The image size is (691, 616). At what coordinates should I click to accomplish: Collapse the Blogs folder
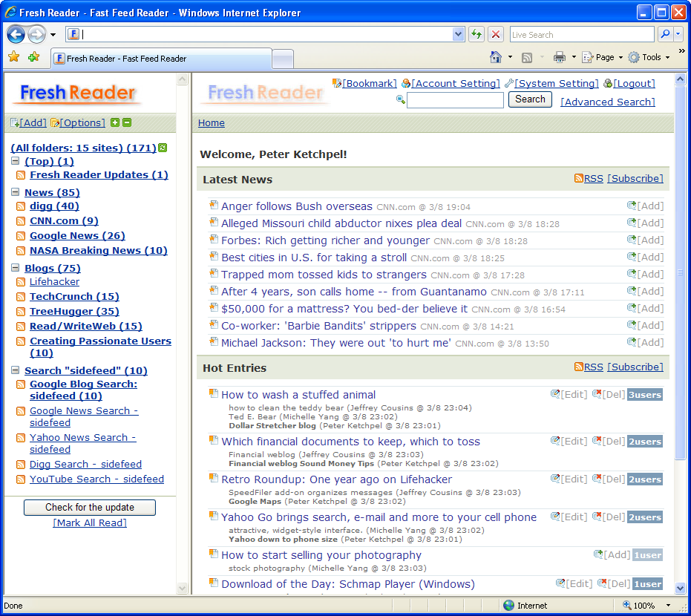16,267
